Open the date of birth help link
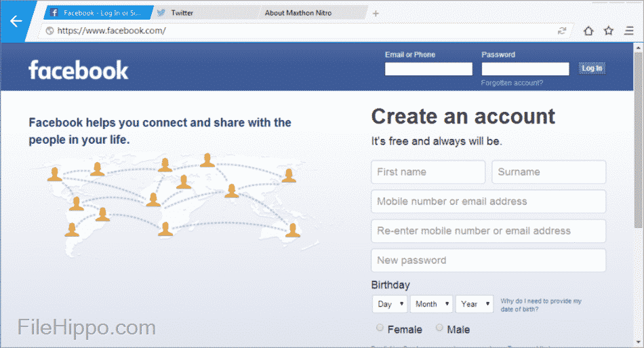Screen dimensions: 644x348 [540, 305]
